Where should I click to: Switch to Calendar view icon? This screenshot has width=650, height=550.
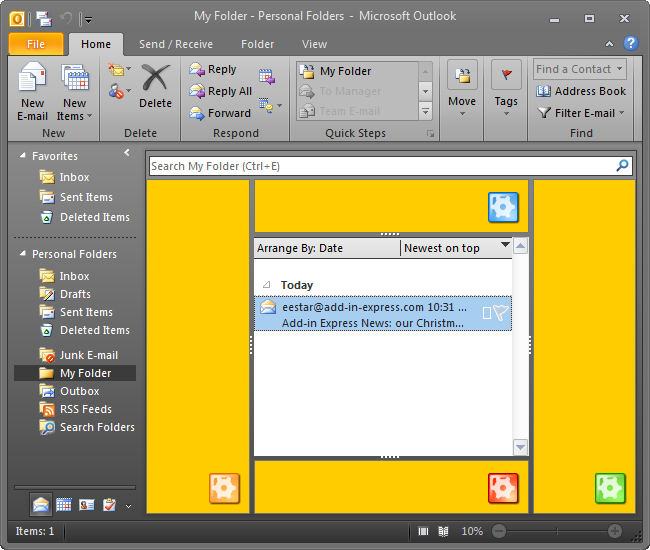point(64,505)
